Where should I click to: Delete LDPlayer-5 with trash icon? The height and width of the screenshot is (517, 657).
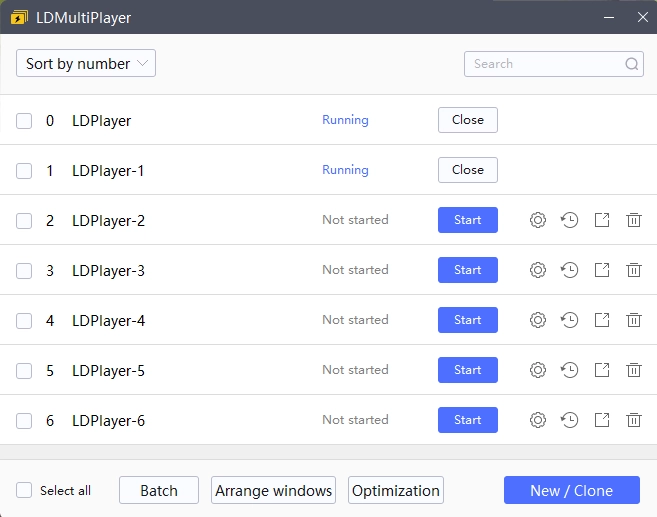[634, 370]
